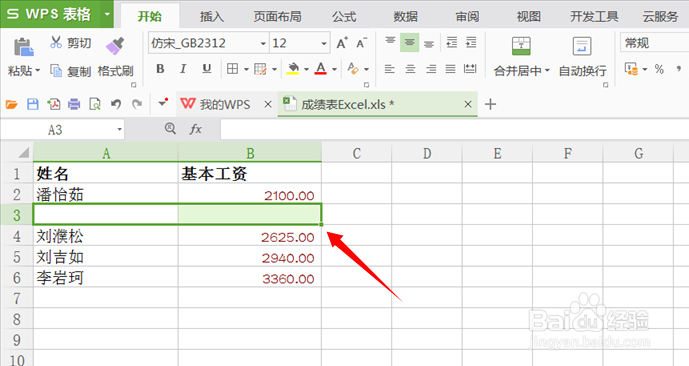Save the workbook with floppy icon
This screenshot has width=689, height=366.
pos(33,104)
